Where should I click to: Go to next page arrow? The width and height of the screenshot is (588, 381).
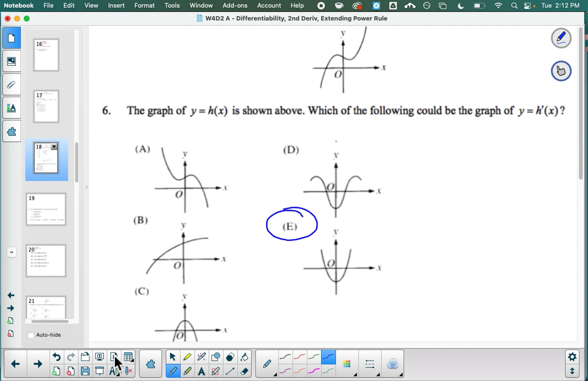pyautogui.click(x=37, y=364)
